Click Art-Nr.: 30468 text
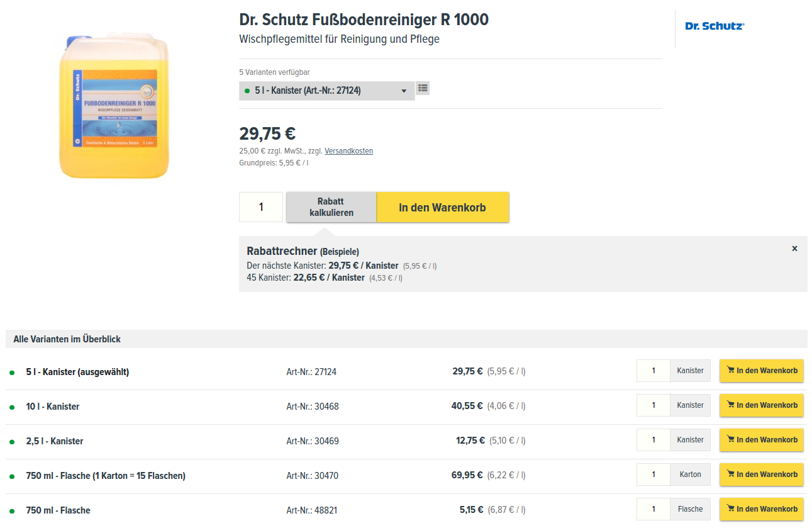This screenshot has height=528, width=812. click(313, 407)
